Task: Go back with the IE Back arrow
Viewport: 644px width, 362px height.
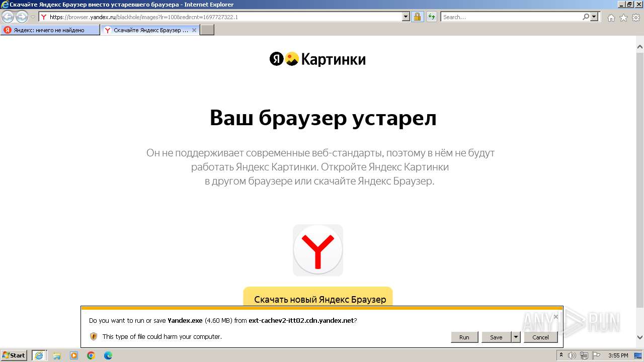Action: [8, 17]
